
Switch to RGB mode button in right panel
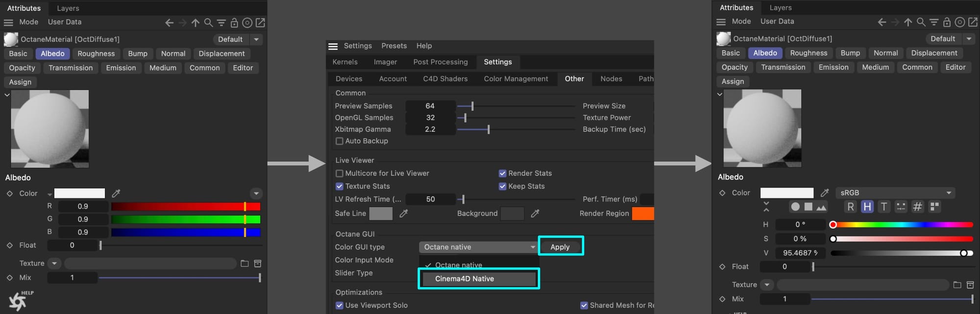tap(851, 207)
